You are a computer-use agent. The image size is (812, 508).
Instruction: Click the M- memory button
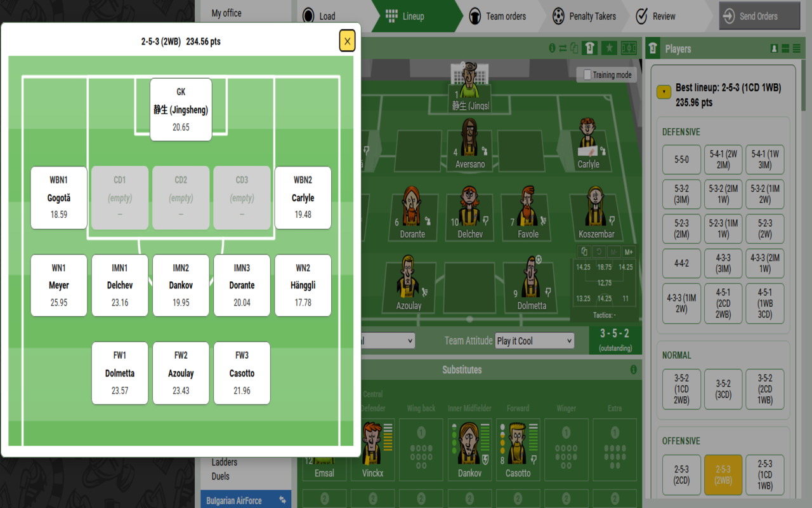[x=613, y=251]
